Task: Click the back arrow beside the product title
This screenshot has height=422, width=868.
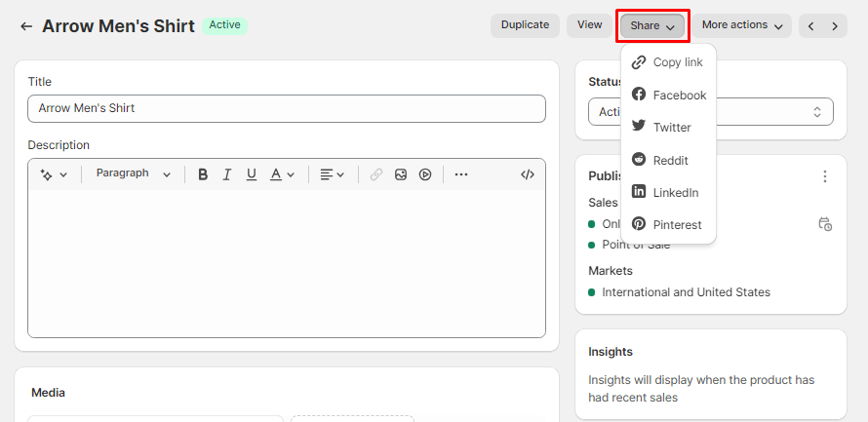Action: (26, 26)
